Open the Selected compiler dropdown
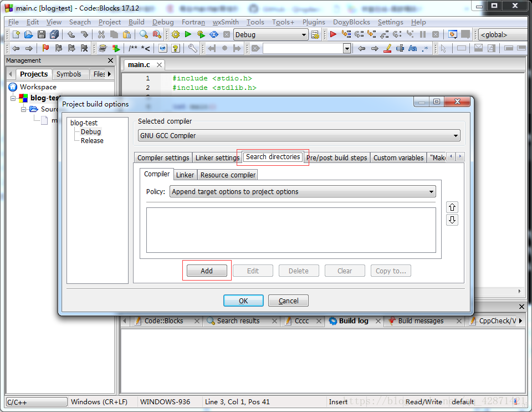This screenshot has height=412, width=532. [x=299, y=136]
